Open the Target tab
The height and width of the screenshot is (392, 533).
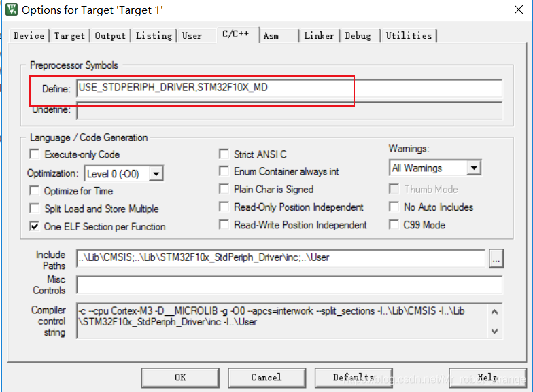click(x=69, y=35)
